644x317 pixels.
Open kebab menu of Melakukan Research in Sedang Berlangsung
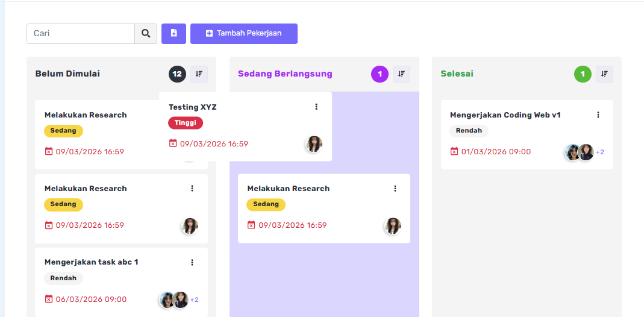(x=395, y=189)
